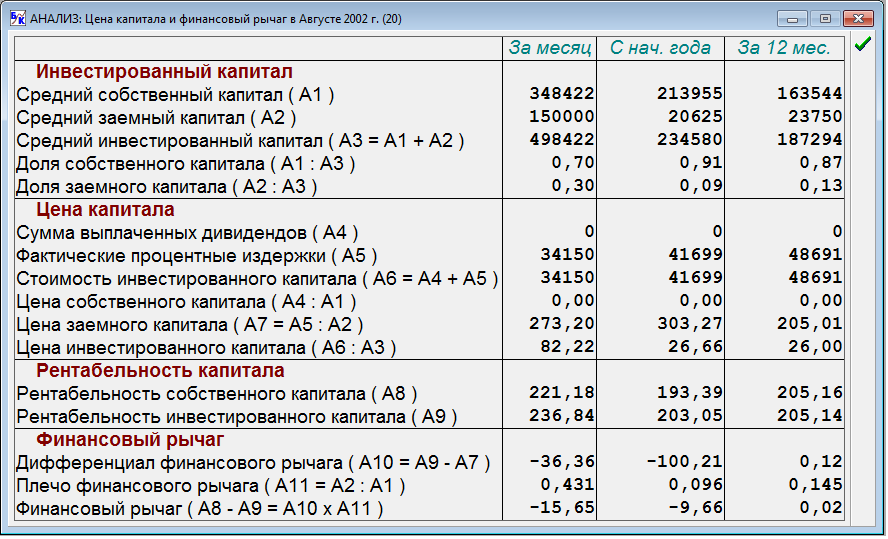Viewport: 888px width, 539px height.
Task: Select the 'За 12 мес.' column header
Action: coord(784,48)
